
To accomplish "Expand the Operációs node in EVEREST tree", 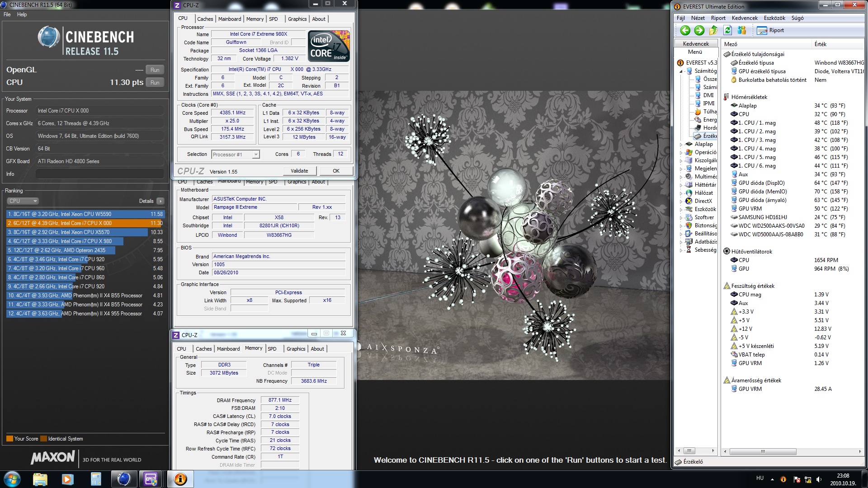I will click(681, 153).
